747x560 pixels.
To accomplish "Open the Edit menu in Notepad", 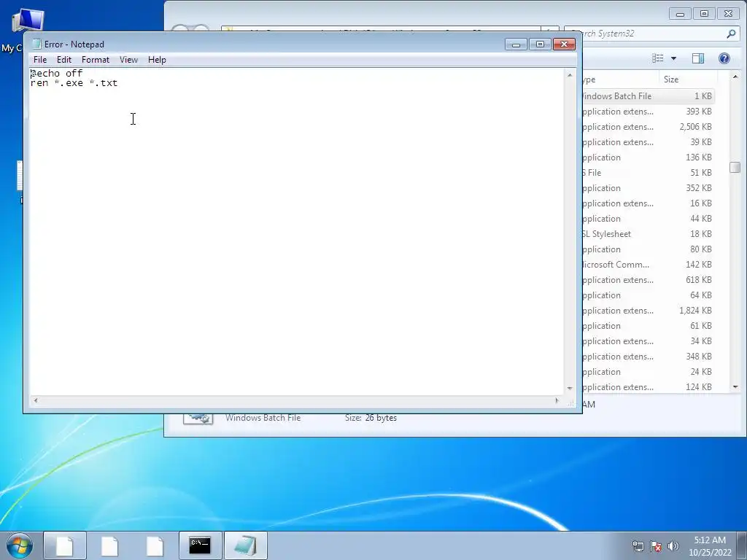I will (64, 60).
